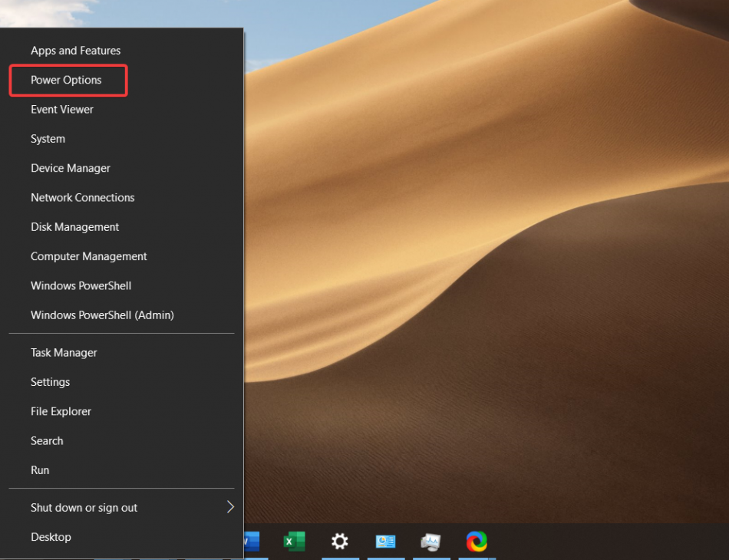Open Network Connections

121,197
